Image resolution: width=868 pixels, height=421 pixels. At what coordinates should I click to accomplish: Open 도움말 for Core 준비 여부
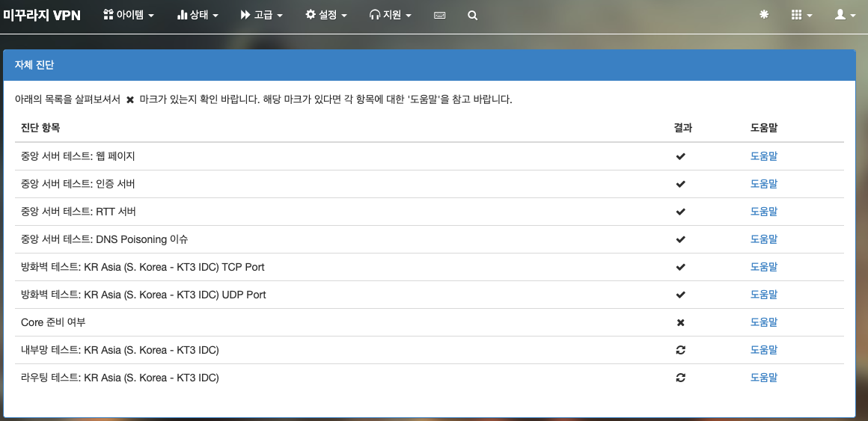(764, 322)
